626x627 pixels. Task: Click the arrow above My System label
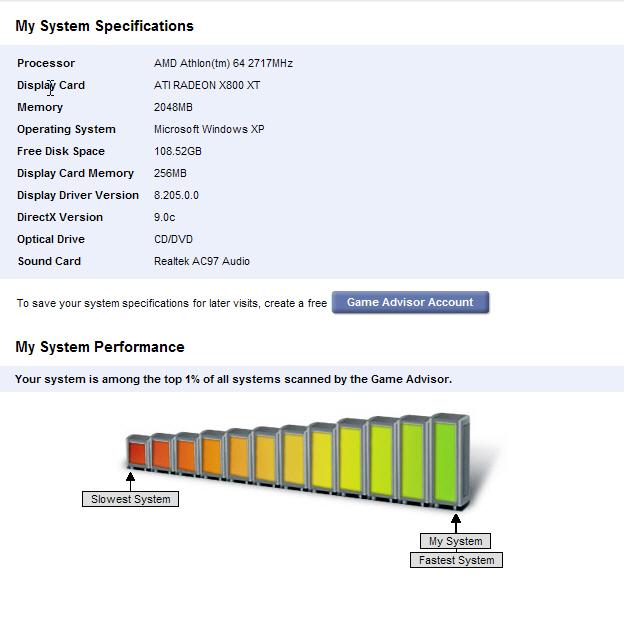click(456, 521)
